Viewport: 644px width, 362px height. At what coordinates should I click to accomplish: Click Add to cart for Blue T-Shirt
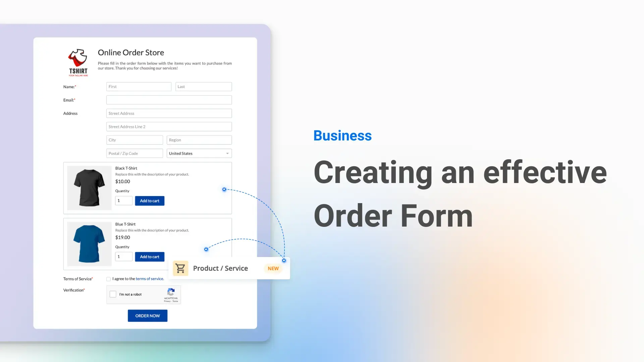pyautogui.click(x=149, y=257)
